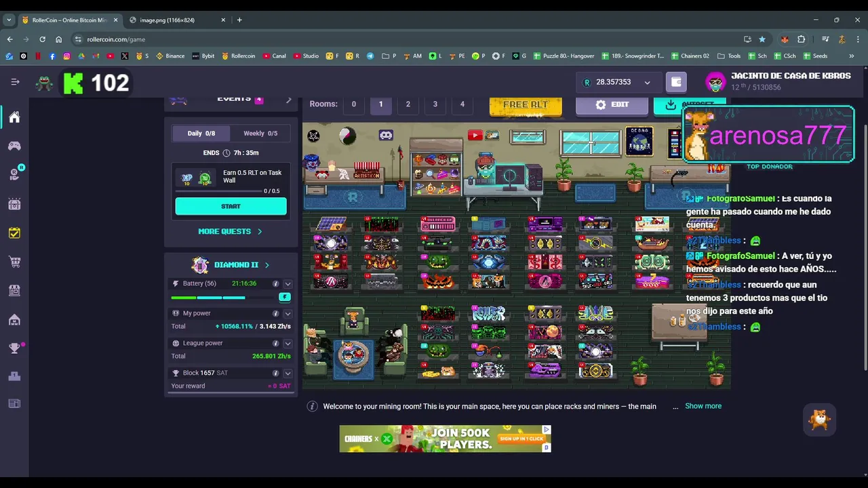
Task: Click the YouTube icon in the room
Action: [x=475, y=136]
